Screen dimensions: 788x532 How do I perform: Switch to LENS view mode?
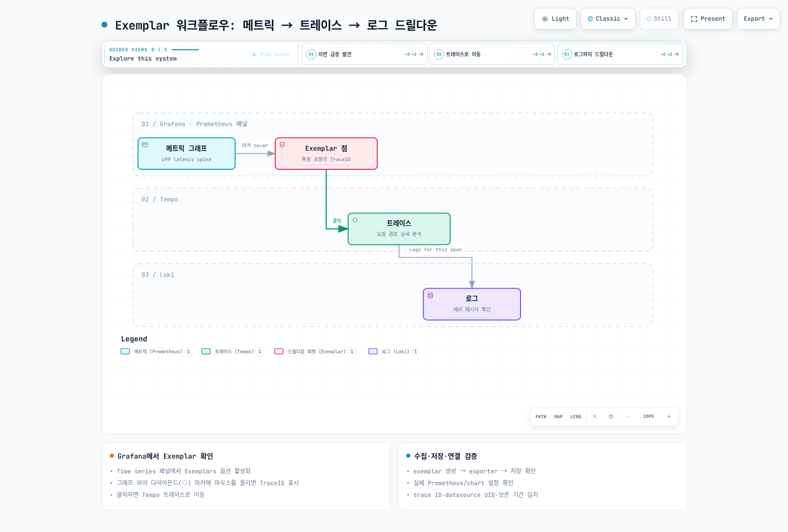[x=576, y=417]
